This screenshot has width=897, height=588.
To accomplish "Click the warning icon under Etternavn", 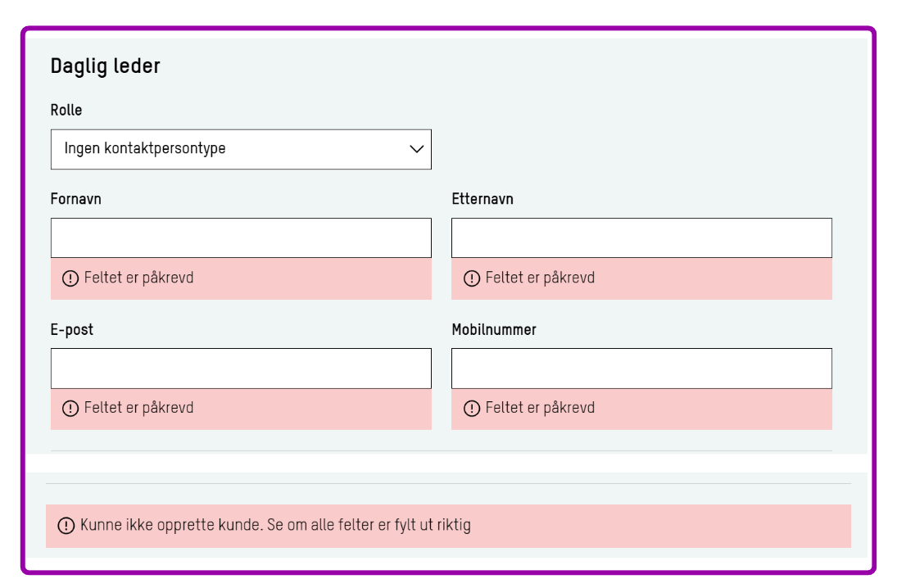I will tap(472, 278).
